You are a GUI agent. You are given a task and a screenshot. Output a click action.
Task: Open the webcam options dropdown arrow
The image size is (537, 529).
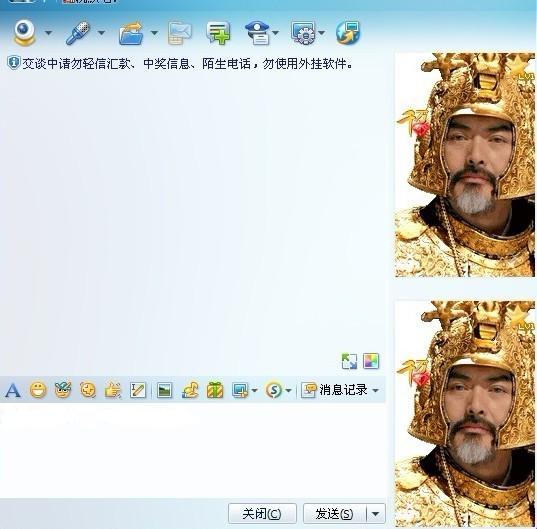click(49, 33)
